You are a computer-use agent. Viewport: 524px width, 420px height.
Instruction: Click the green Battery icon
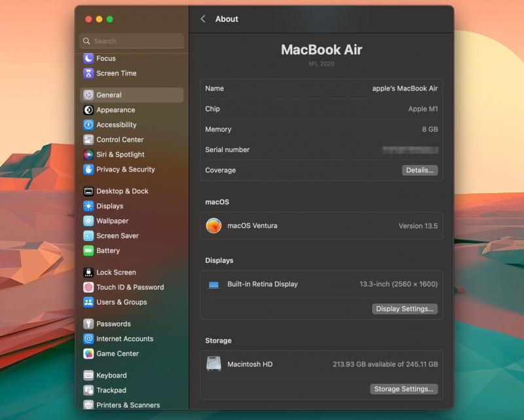[88, 250]
